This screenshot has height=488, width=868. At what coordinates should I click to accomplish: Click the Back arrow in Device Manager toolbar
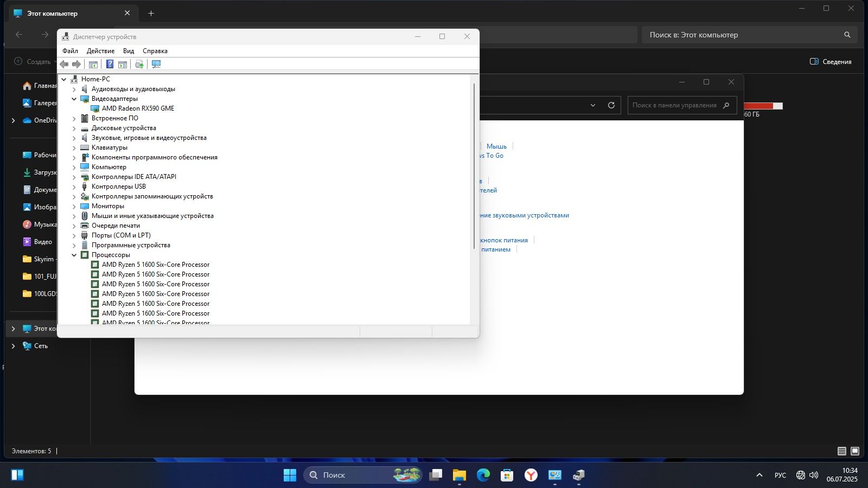tap(64, 64)
